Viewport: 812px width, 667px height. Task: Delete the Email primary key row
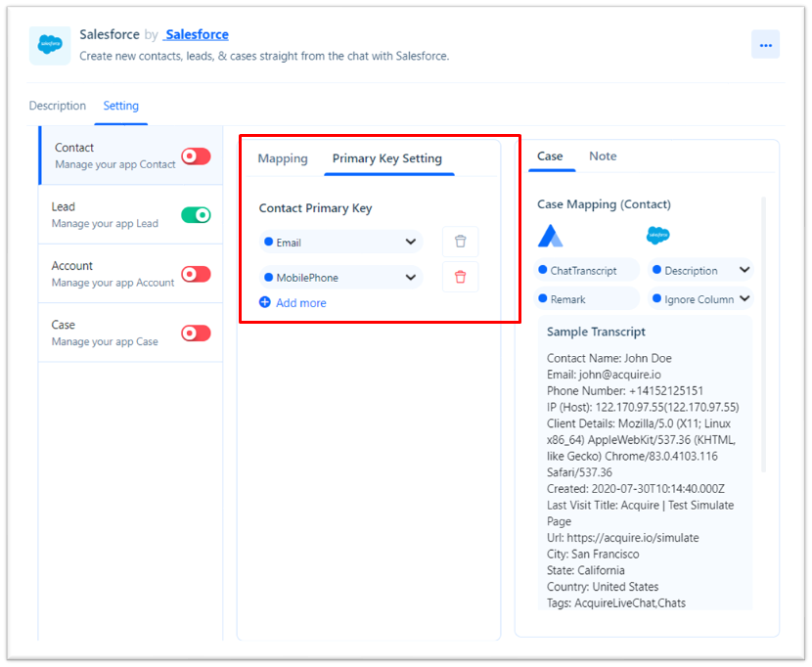tap(461, 242)
